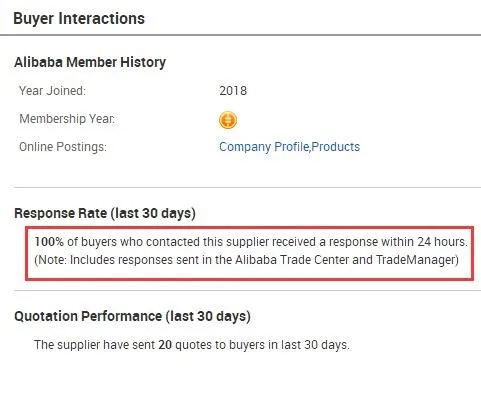481x405 pixels.
Task: Click the Buyer Interactions section title
Action: 79,18
